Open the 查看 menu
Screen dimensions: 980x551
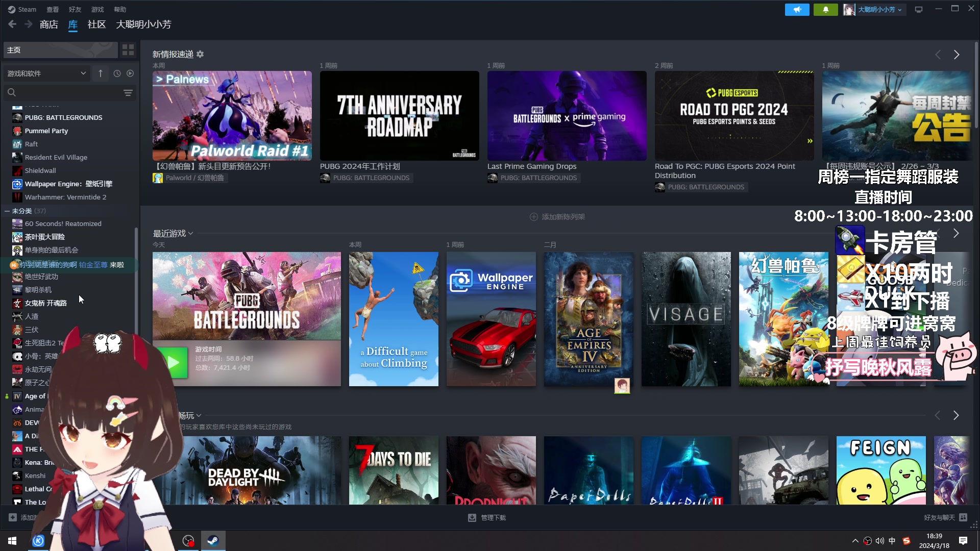(53, 9)
